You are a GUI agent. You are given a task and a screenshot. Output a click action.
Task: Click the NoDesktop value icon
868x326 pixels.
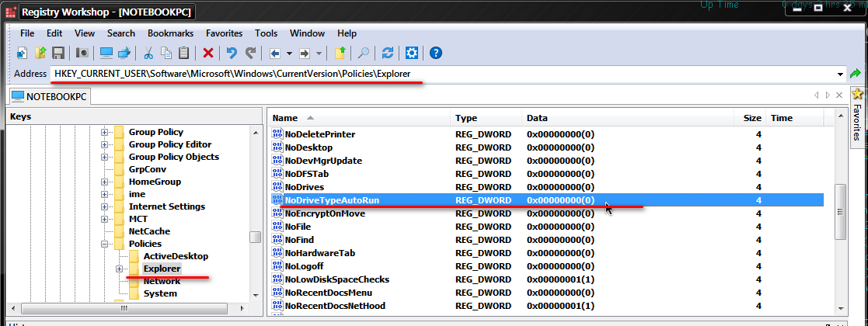(277, 147)
